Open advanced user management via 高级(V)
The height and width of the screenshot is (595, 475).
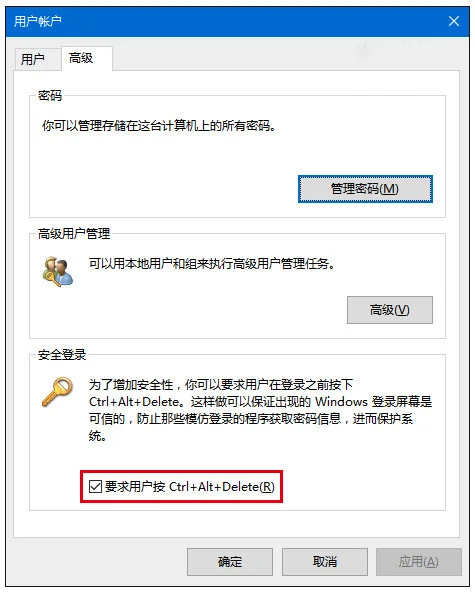[390, 310]
